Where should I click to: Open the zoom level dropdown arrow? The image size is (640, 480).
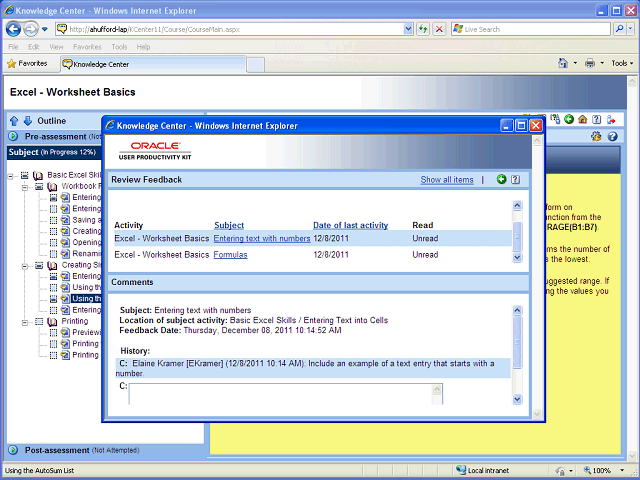click(x=622, y=470)
